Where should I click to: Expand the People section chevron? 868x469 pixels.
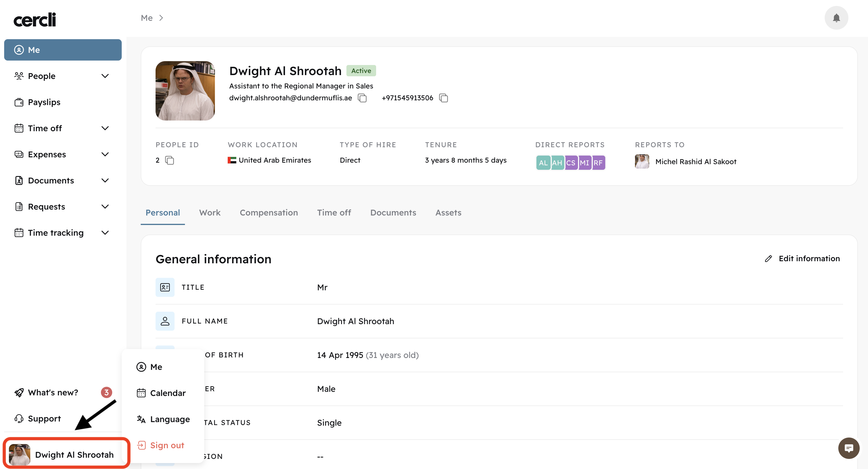pyautogui.click(x=105, y=76)
